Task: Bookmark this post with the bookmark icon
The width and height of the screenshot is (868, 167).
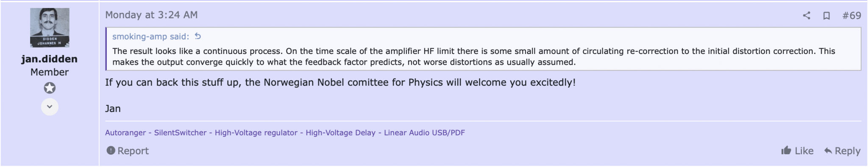Action: [x=826, y=16]
